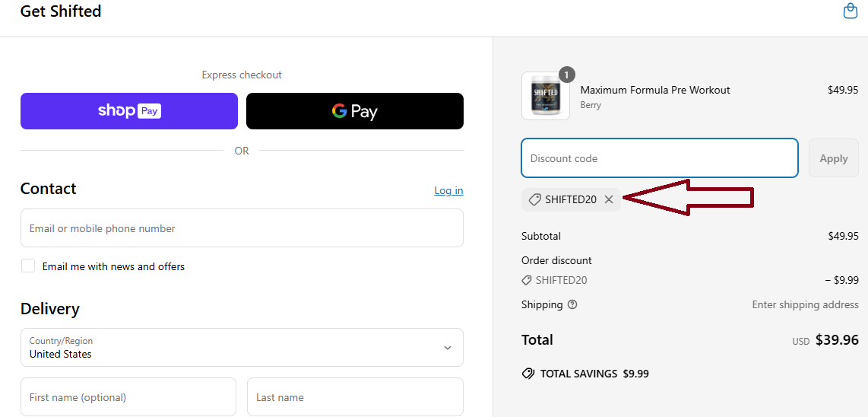
Task: Click the $39.96 total amount
Action: coord(837,340)
